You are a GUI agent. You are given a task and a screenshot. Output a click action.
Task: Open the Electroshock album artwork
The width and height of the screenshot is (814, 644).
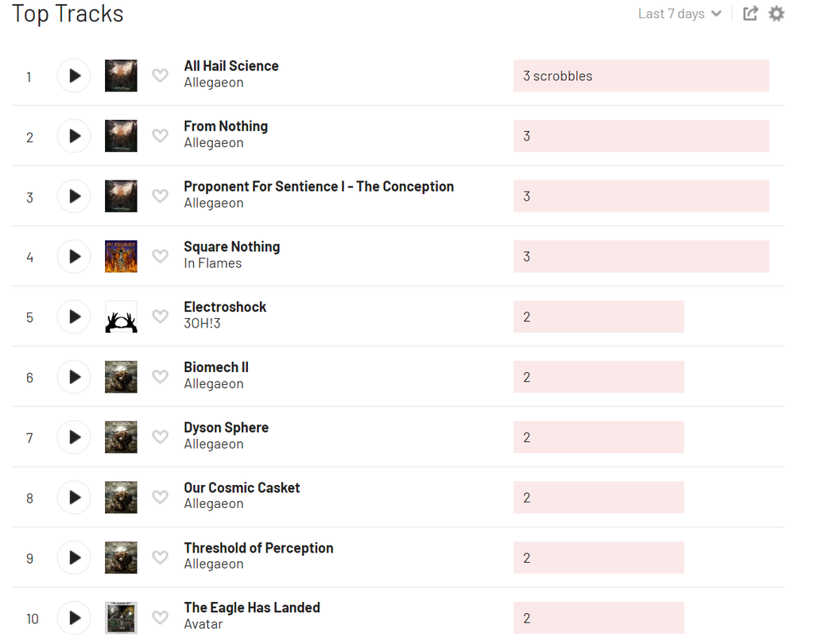point(121,316)
